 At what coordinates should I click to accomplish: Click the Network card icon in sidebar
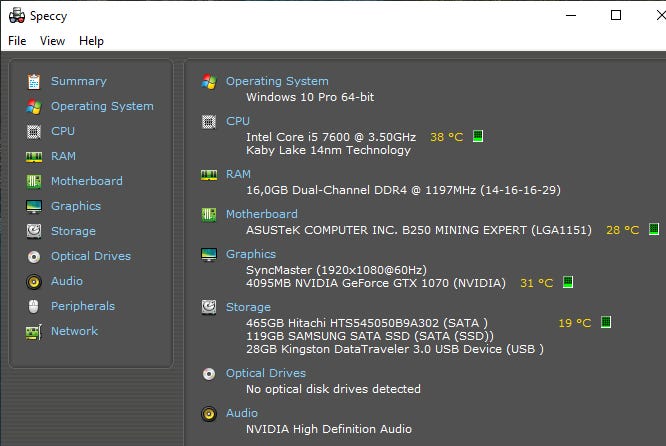point(34,332)
